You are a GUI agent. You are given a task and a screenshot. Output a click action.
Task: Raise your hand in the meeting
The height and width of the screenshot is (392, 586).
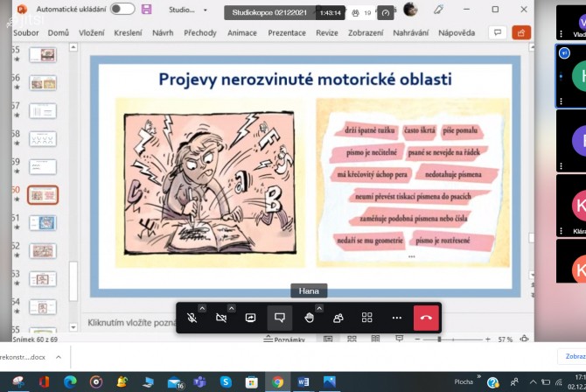(x=309, y=318)
